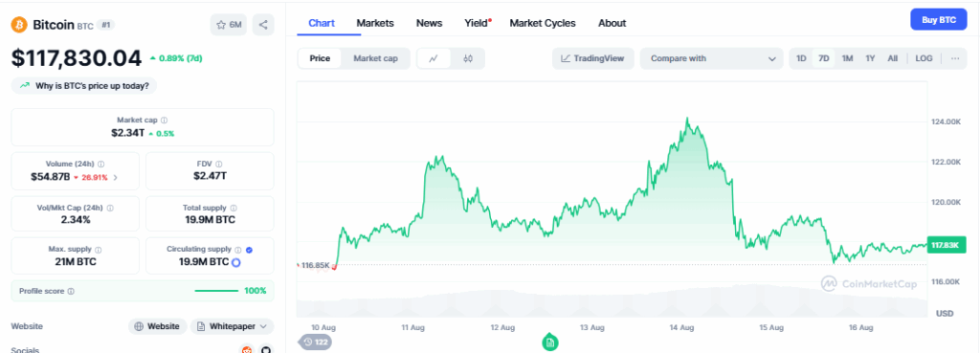The height and width of the screenshot is (353, 980).
Task: Switch to the Markets tab
Action: [x=375, y=23]
